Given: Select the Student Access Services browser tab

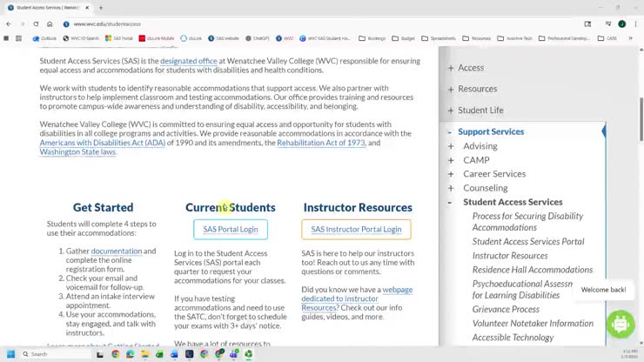Looking at the screenshot, I should coord(49,7).
